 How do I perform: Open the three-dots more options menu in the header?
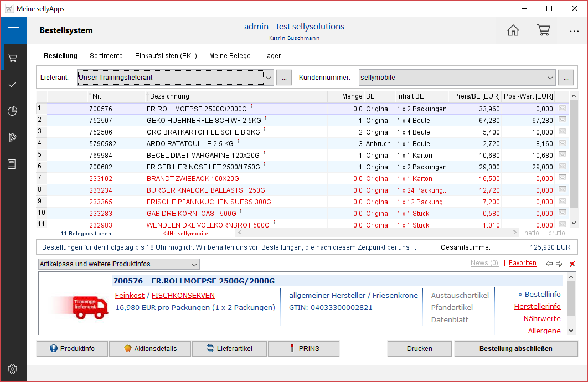tap(574, 31)
